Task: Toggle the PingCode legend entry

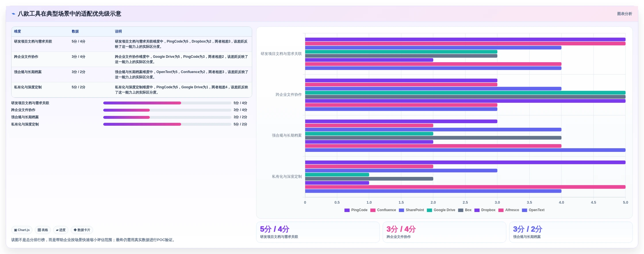Action: pos(356,210)
